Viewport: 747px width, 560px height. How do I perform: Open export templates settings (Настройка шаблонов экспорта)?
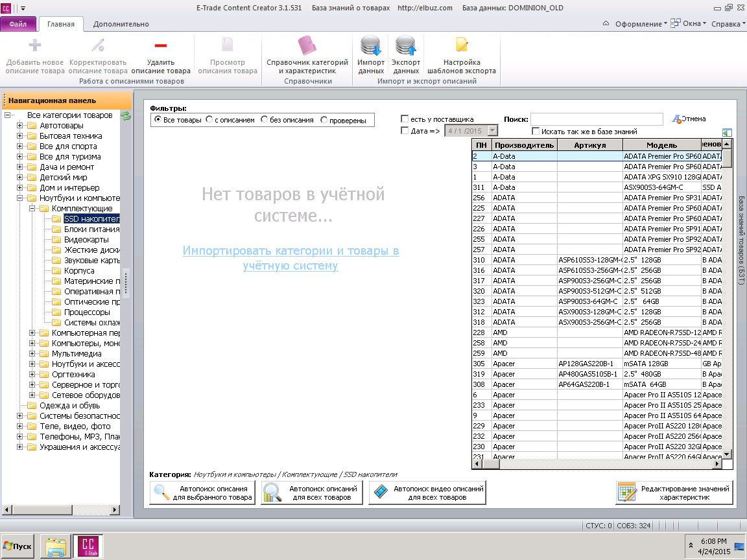[x=462, y=45]
